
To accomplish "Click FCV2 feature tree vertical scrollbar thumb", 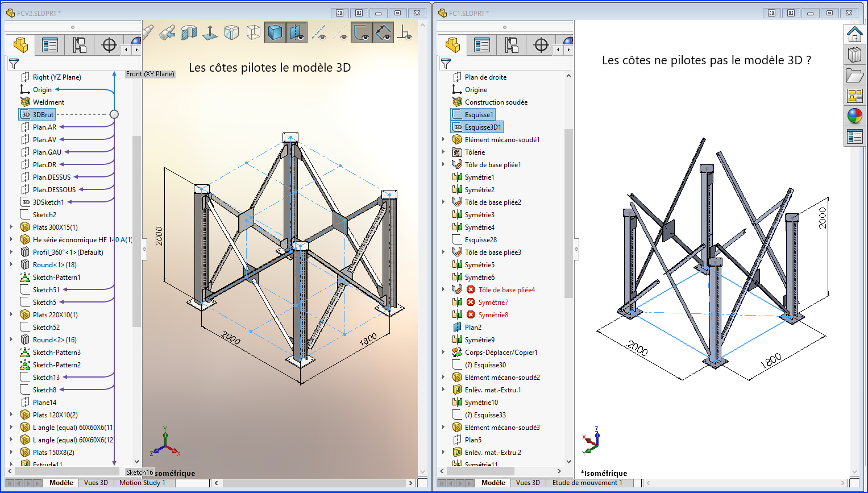I will pos(136,231).
